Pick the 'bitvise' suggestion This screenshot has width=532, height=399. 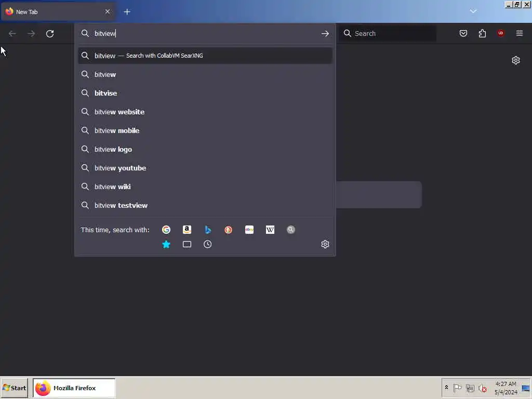pyautogui.click(x=205, y=93)
